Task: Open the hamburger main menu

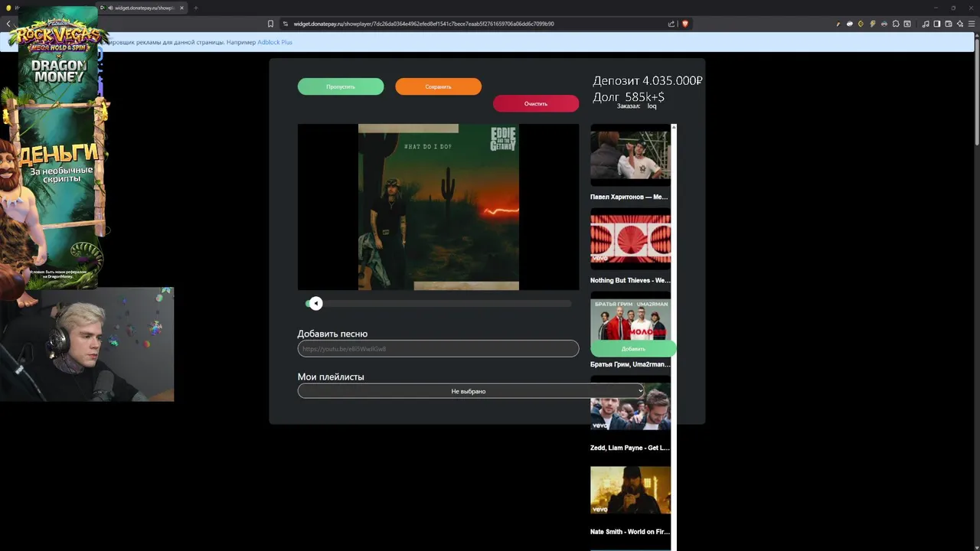Action: click(x=971, y=24)
